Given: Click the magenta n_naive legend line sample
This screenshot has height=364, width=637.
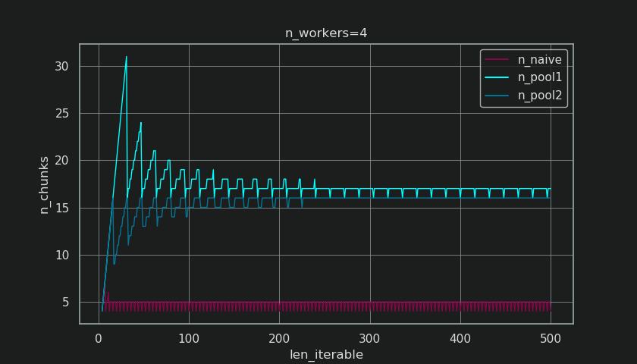Looking at the screenshot, I should [497, 59].
